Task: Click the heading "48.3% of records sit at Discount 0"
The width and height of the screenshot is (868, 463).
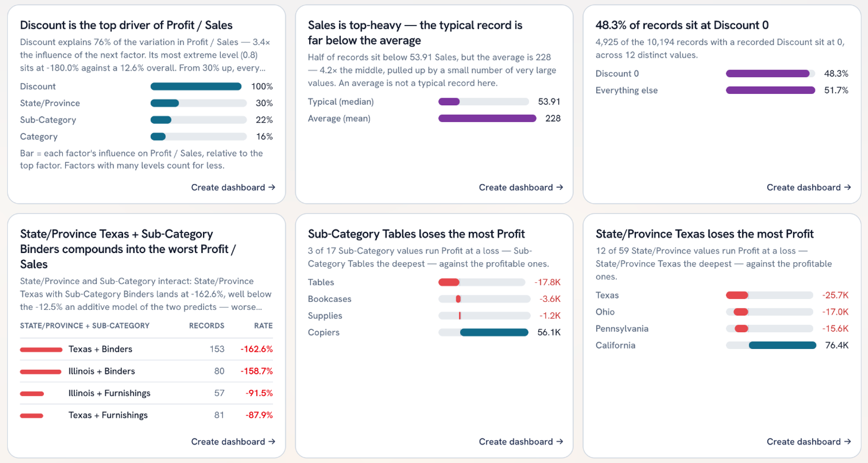Action: (682, 25)
